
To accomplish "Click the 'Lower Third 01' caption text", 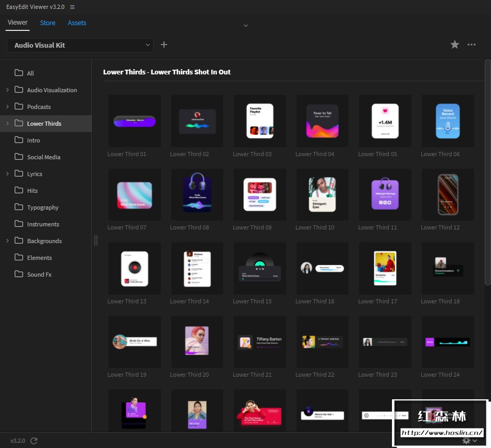I will 127,154.
